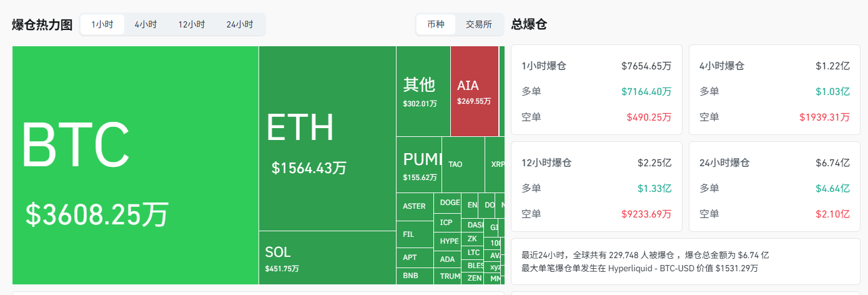This screenshot has width=868, height=295.
Task: Select the 1小时 time range tab
Action: click(x=102, y=25)
